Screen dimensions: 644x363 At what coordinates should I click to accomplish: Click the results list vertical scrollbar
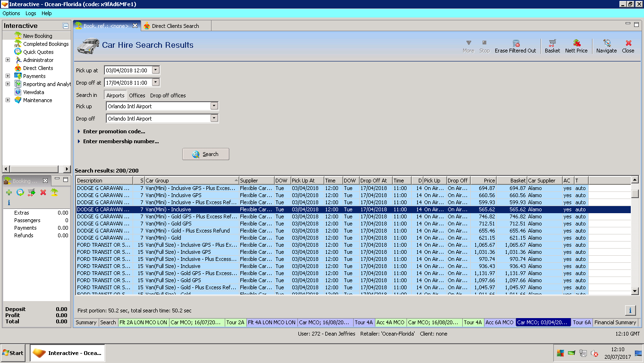635,236
